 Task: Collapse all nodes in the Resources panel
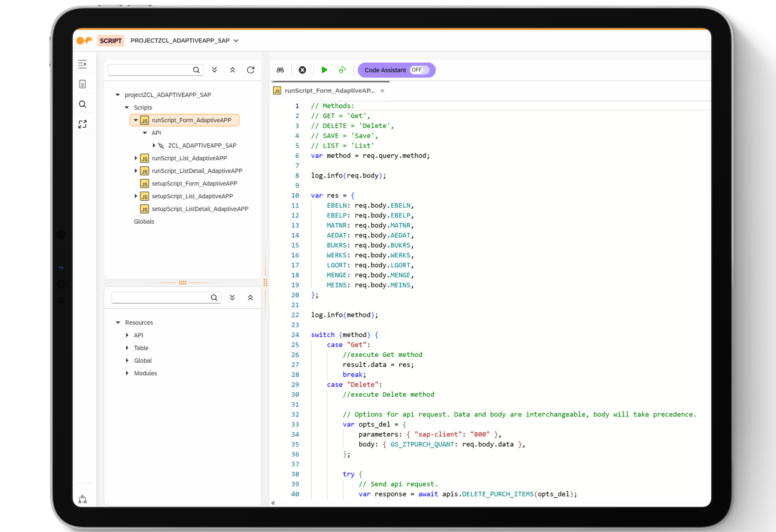250,298
